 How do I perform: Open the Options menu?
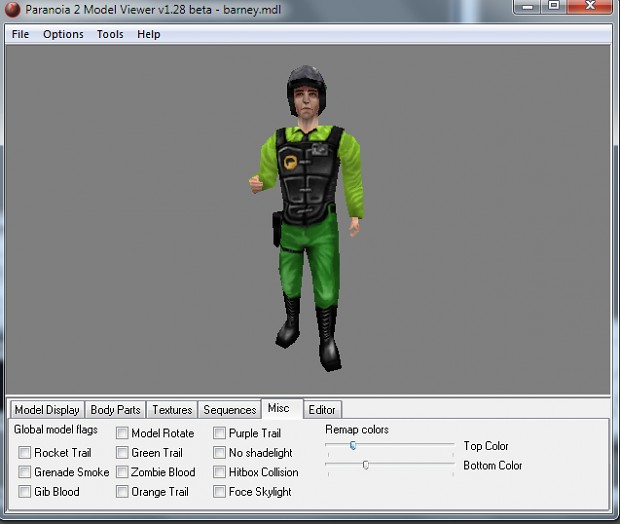pyautogui.click(x=63, y=34)
